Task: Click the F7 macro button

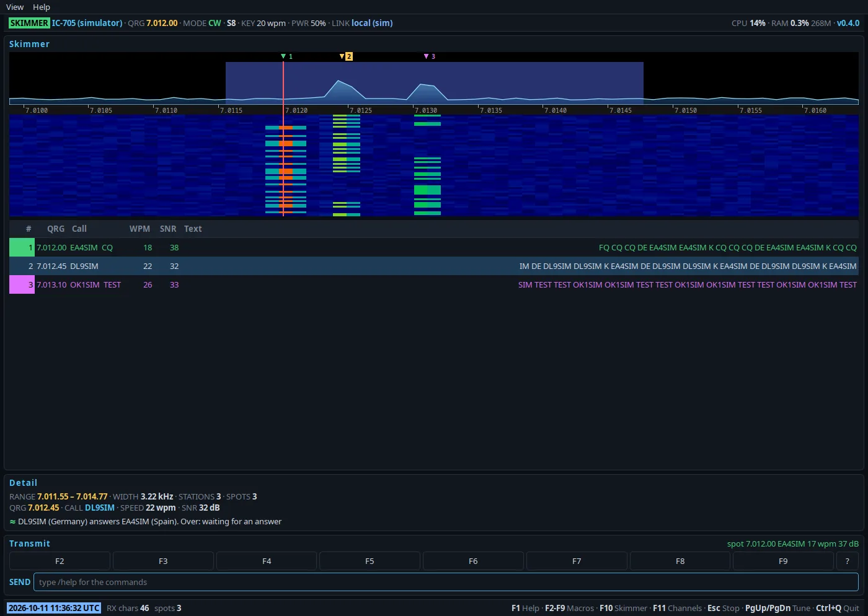Action: (x=577, y=561)
